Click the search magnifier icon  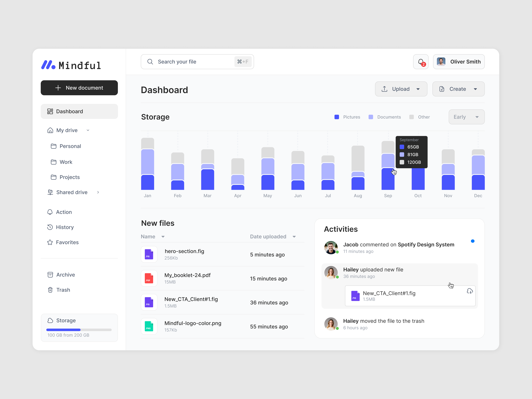click(150, 62)
